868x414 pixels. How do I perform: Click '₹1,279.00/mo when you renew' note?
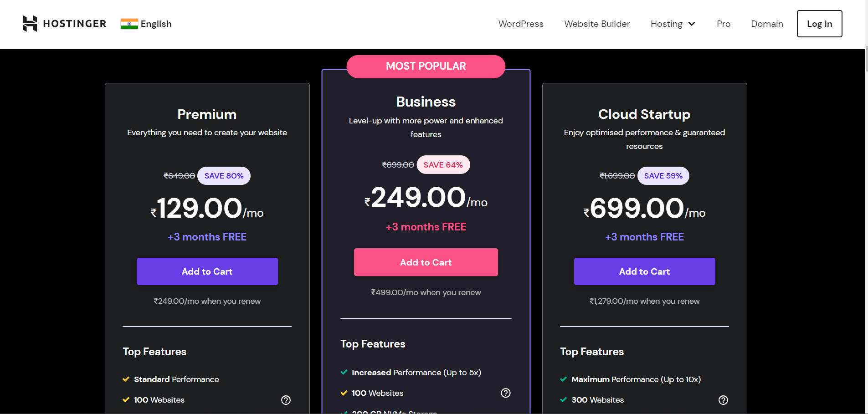coord(644,301)
